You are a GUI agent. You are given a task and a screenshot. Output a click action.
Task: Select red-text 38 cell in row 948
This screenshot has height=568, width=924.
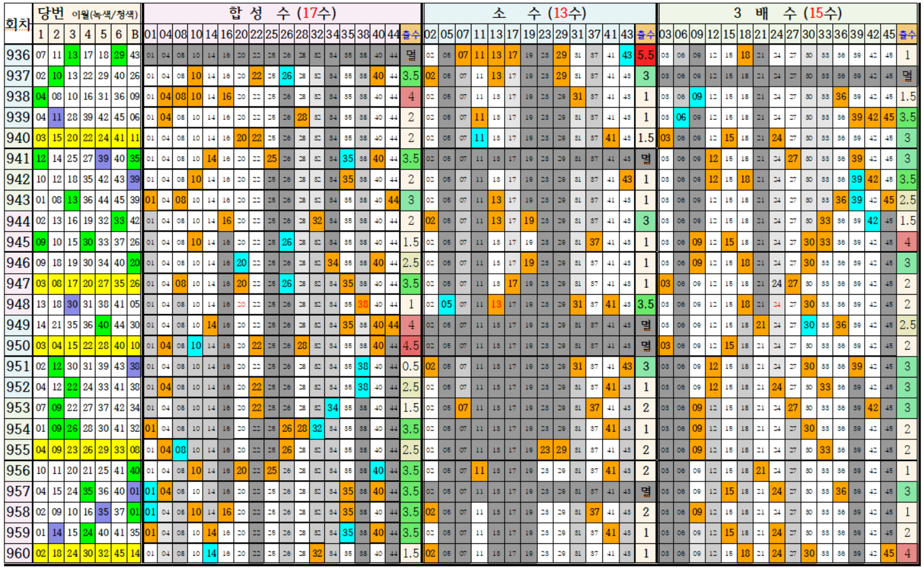point(363,304)
